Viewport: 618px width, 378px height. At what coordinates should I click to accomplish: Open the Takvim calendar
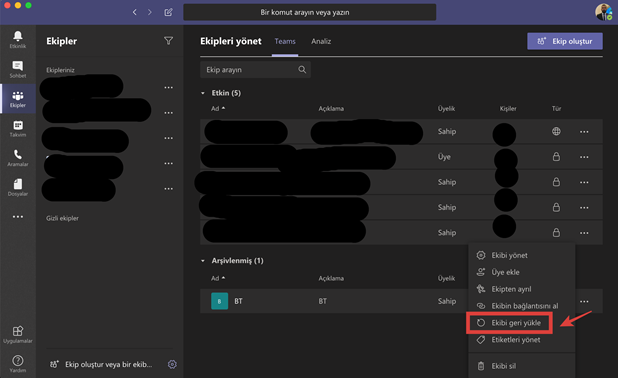(x=18, y=128)
